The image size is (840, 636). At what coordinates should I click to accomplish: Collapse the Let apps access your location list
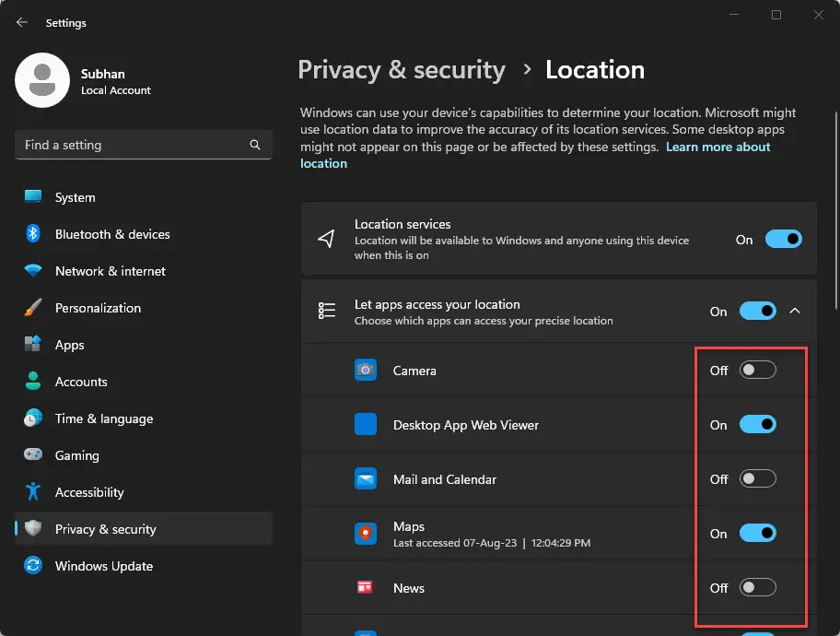[x=795, y=311]
